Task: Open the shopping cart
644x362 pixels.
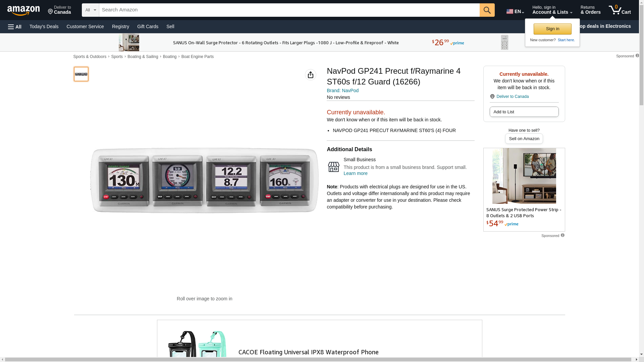Action: (620, 10)
